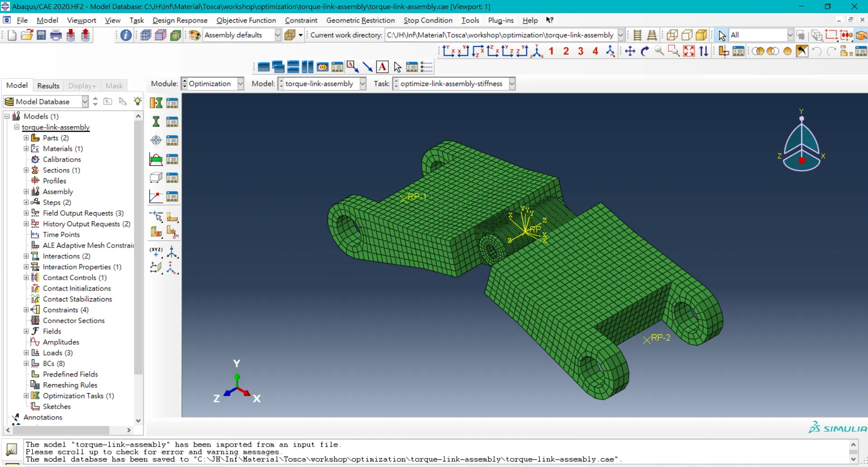Select the rotate view tool
This screenshot has width=868, height=467.
tap(644, 51)
